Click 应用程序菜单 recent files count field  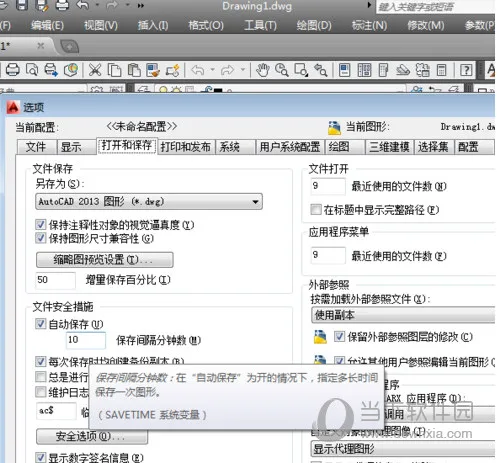(328, 255)
